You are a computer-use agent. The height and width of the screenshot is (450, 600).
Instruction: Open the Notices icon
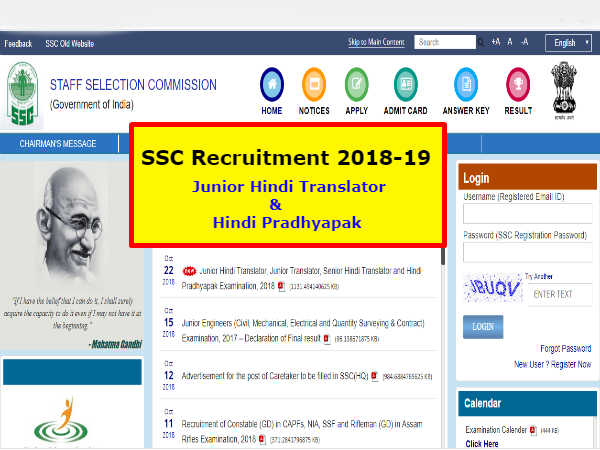click(x=314, y=84)
